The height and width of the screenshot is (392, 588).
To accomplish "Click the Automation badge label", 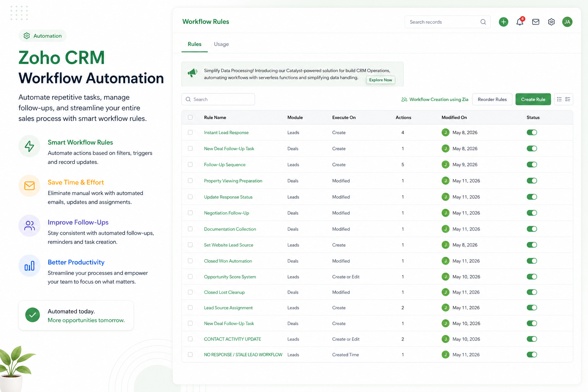I will pos(47,36).
